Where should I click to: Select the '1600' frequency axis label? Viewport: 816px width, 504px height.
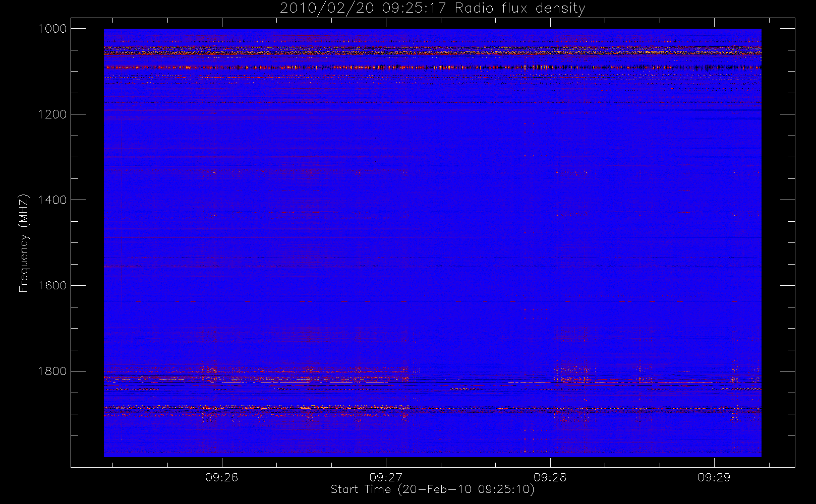pyautogui.click(x=52, y=286)
